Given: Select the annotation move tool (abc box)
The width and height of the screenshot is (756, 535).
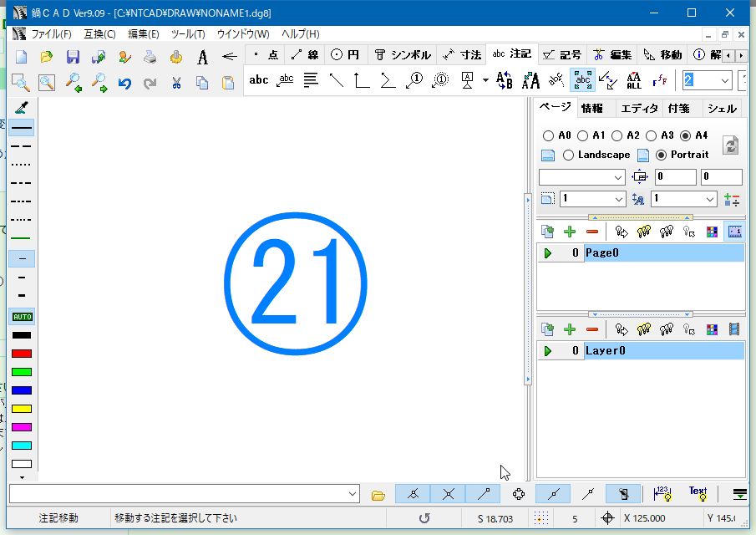Looking at the screenshot, I should (582, 80).
